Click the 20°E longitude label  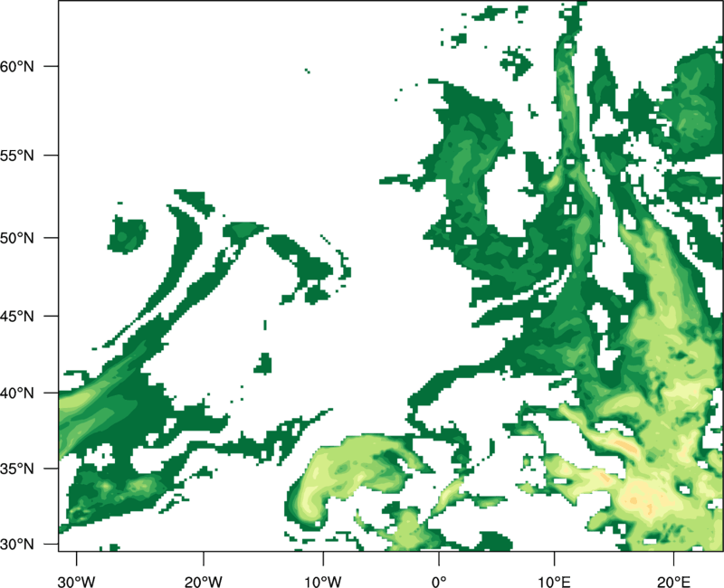[x=673, y=582]
